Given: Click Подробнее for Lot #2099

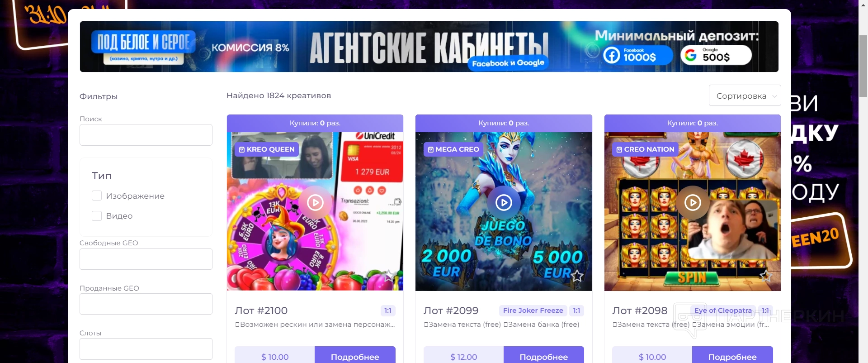Looking at the screenshot, I should (x=543, y=357).
